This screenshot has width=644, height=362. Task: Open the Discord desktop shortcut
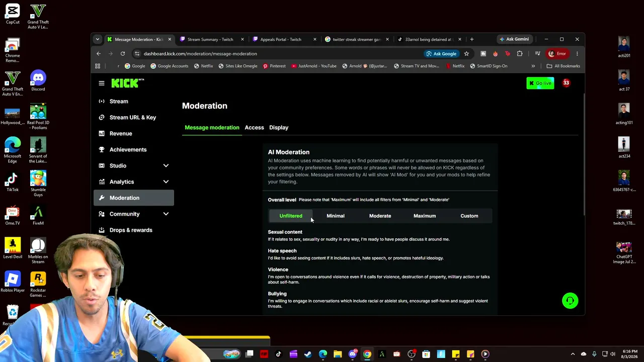click(x=38, y=81)
